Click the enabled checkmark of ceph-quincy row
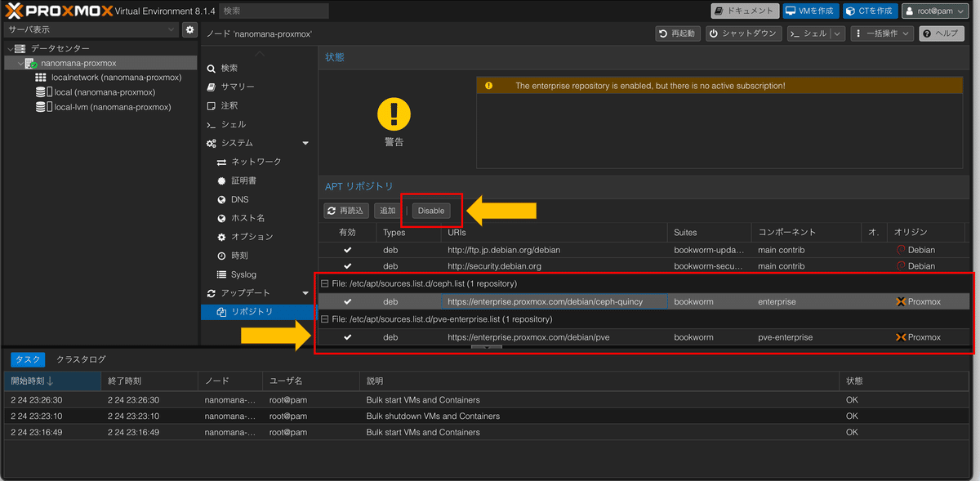The image size is (980, 481). click(348, 302)
